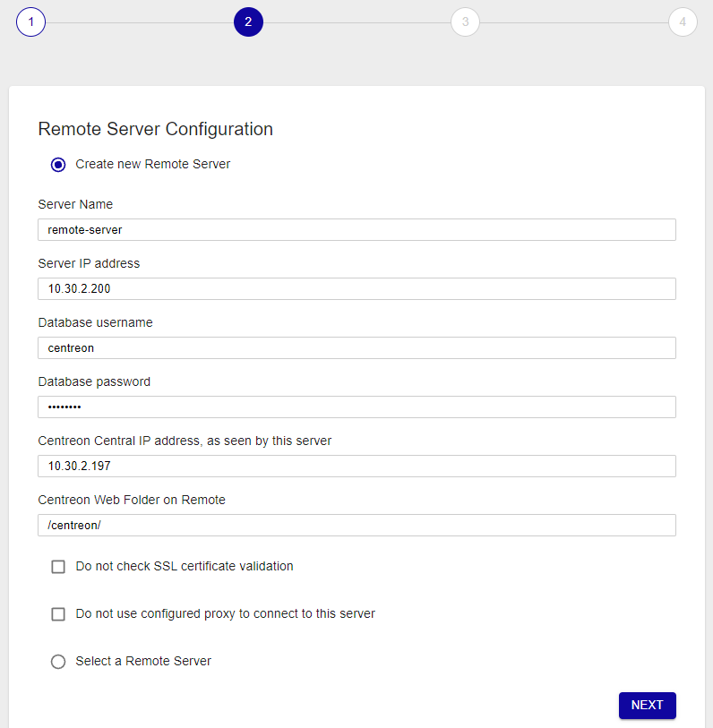Go to wizard step 1 circle
The image size is (713, 728).
30,21
